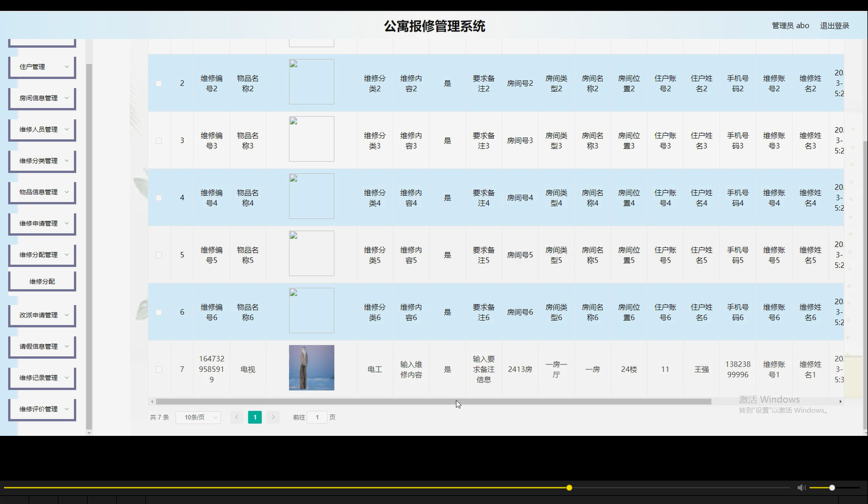868x504 pixels.
Task: Click the 退出登录 link
Action: pyautogui.click(x=834, y=25)
